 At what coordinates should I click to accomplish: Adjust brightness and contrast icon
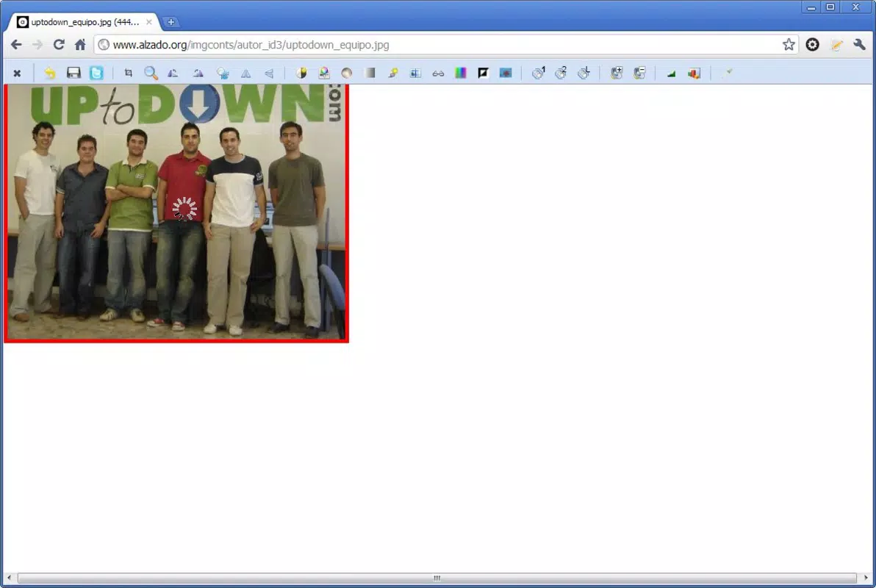[x=302, y=73]
